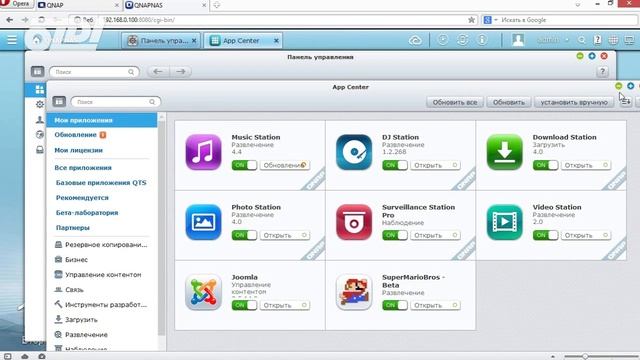Click Обновить button in App Center

tap(509, 102)
